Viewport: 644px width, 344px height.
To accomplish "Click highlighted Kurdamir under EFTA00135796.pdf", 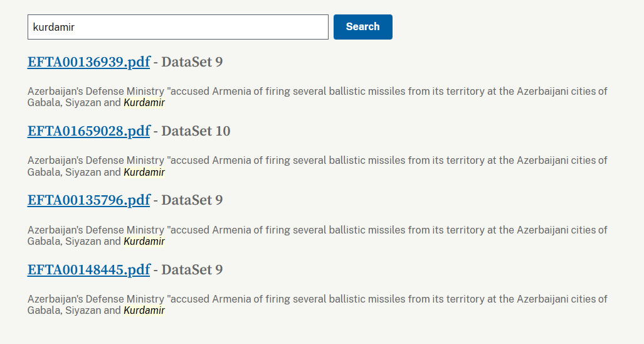I will pos(144,241).
